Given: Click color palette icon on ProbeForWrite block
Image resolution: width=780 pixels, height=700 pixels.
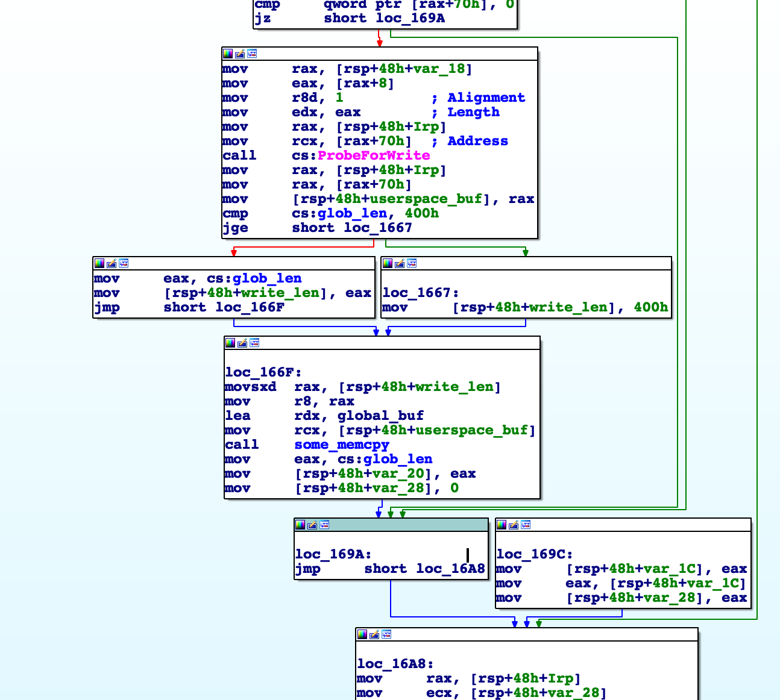Looking at the screenshot, I should coord(228,54).
